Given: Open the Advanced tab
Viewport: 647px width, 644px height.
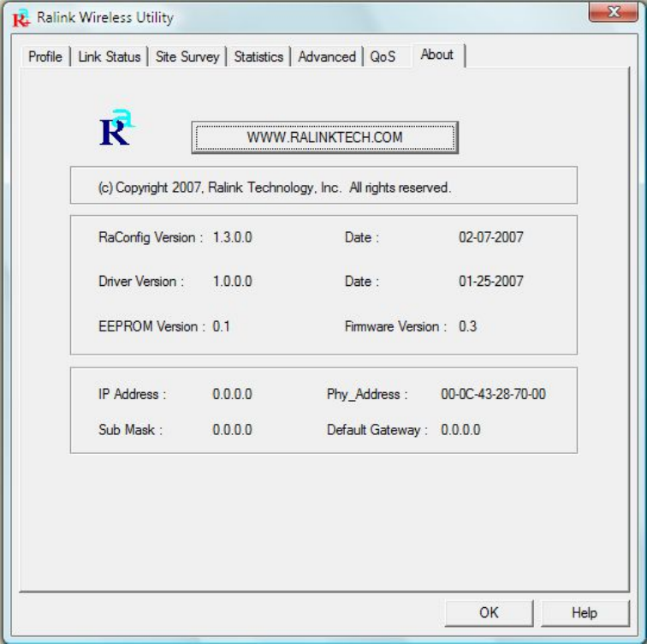Looking at the screenshot, I should pos(327,57).
